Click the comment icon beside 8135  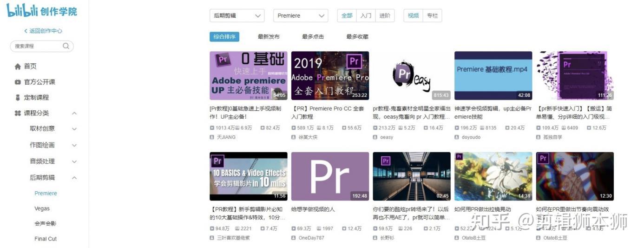[482, 127]
